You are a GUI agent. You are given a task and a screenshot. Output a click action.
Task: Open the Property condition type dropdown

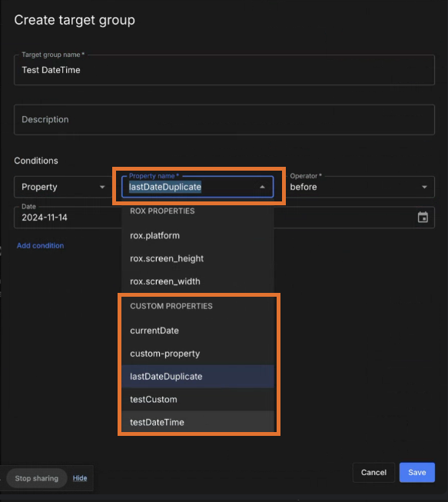[63, 187]
